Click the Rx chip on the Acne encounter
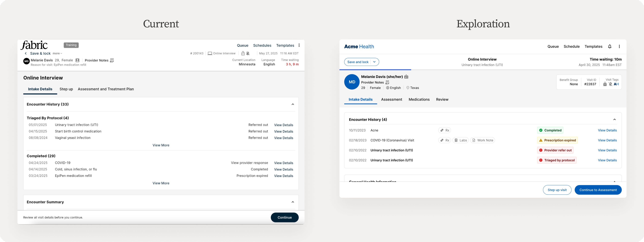Viewport: 644px width, 242px height. coord(445,130)
